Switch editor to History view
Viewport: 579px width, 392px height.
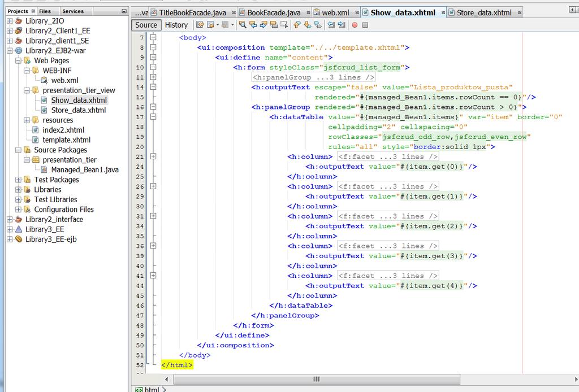pos(176,25)
